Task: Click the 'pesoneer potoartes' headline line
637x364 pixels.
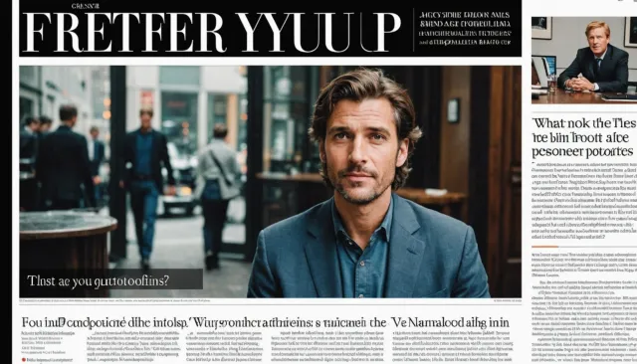Action: [x=582, y=152]
